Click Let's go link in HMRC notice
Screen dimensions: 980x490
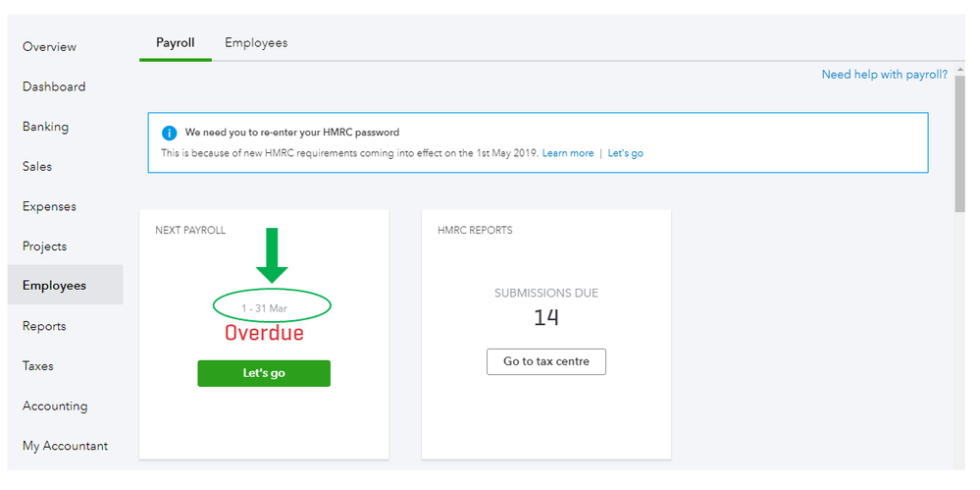[625, 153]
